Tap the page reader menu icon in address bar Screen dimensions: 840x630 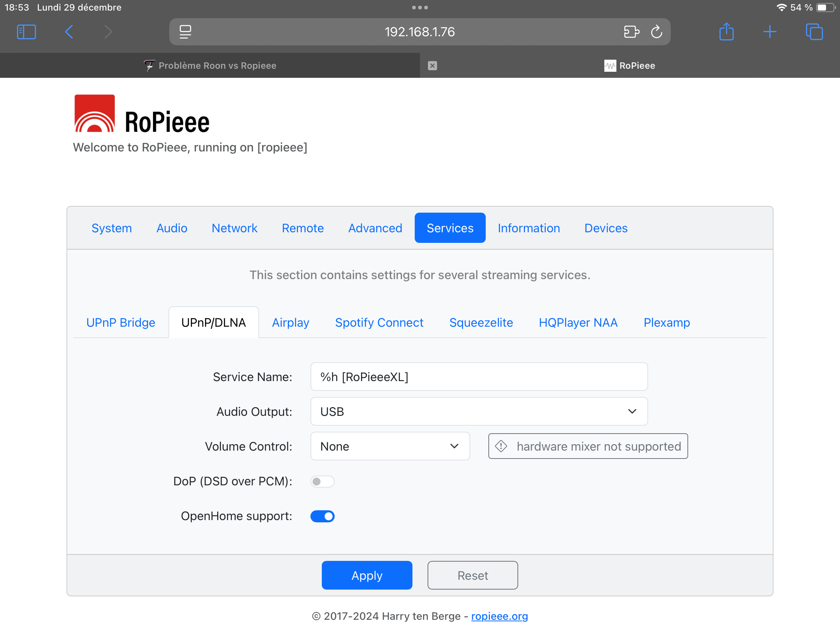coord(185,31)
